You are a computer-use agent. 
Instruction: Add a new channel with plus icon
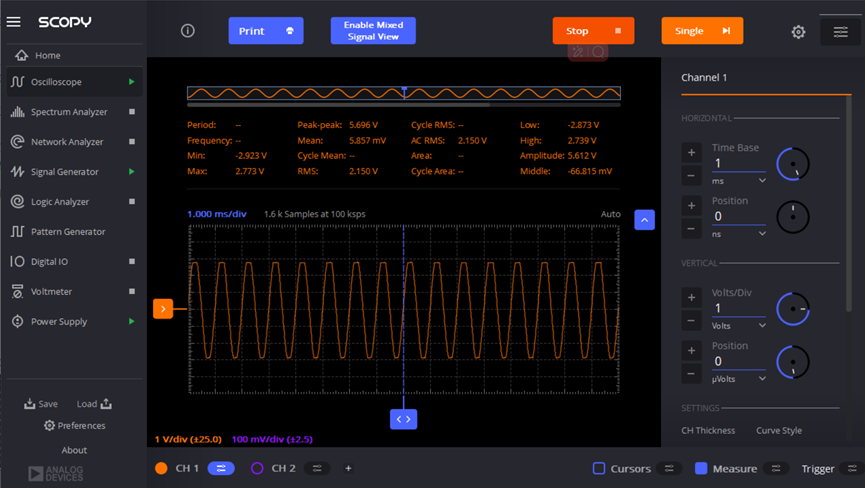pyautogui.click(x=348, y=468)
